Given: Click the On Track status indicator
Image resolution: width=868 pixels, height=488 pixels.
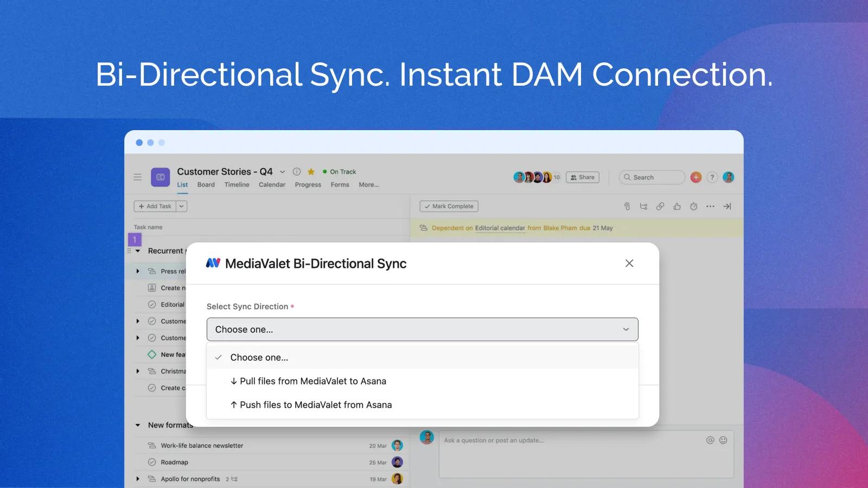Looking at the screenshot, I should [340, 171].
